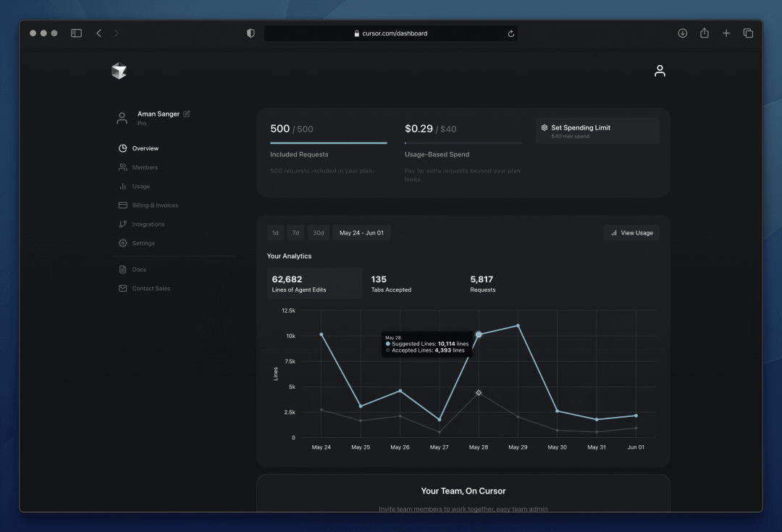
Task: Show tab overview icon
Action: point(748,33)
